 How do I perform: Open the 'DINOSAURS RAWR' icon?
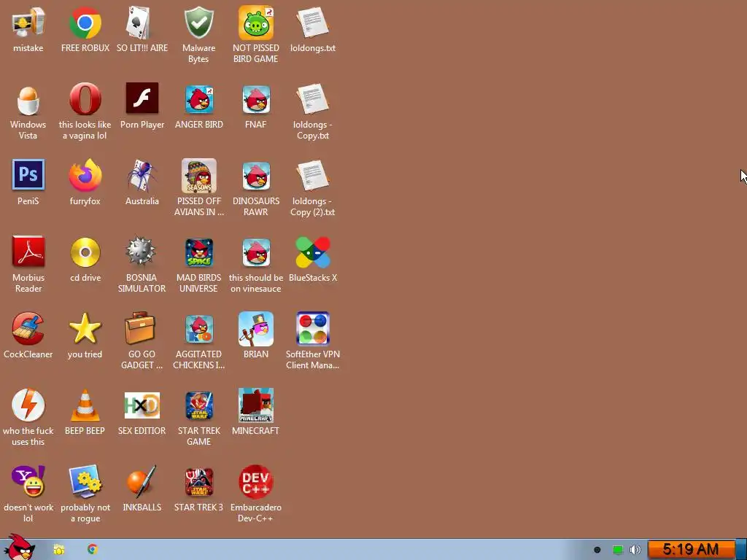(256, 176)
